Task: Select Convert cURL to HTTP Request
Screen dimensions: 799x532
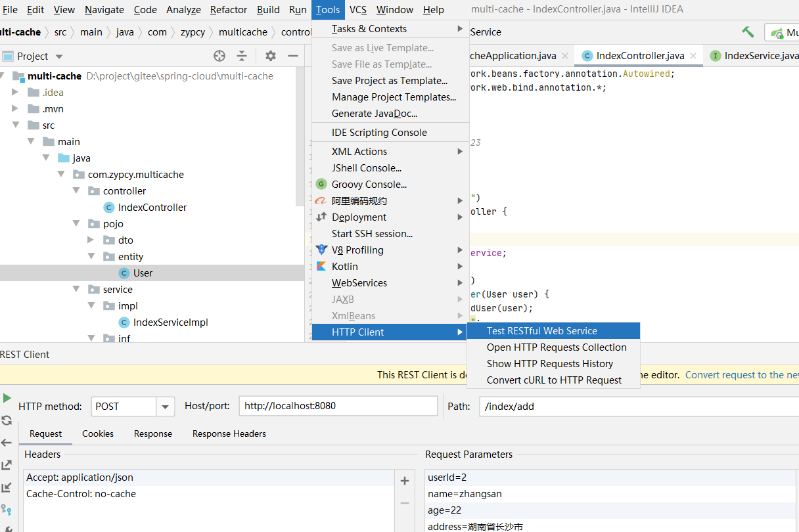Action: tap(553, 380)
